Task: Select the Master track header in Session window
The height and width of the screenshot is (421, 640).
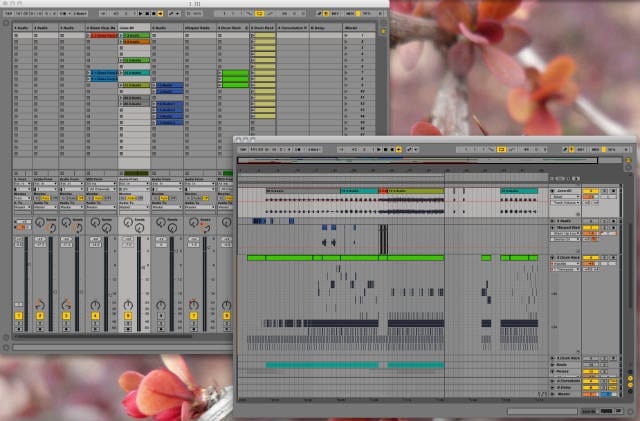Action: pos(359,28)
